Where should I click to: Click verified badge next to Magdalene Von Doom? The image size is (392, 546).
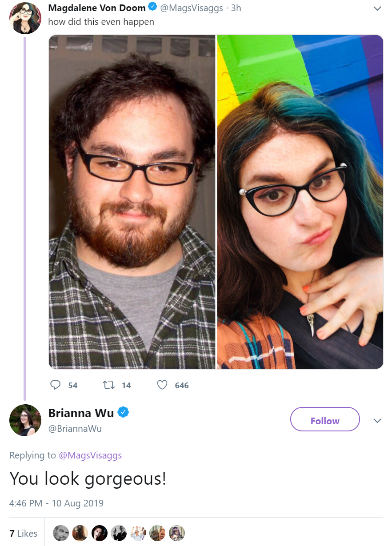tap(152, 8)
